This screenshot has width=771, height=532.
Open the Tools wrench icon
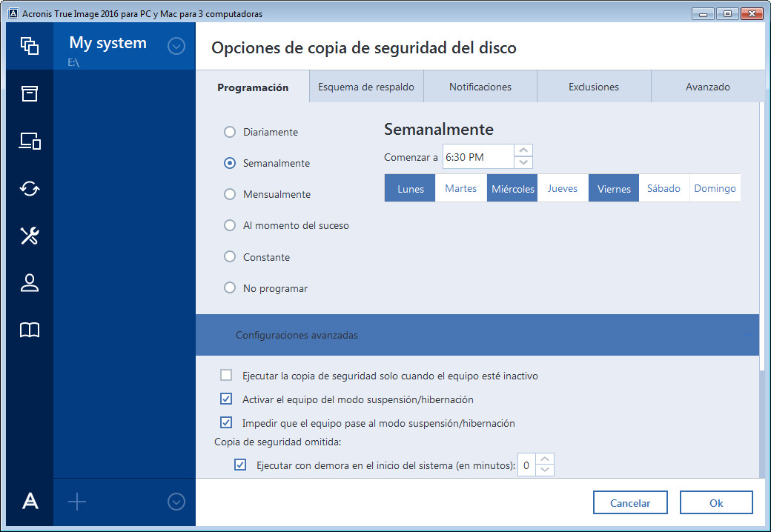(30, 236)
